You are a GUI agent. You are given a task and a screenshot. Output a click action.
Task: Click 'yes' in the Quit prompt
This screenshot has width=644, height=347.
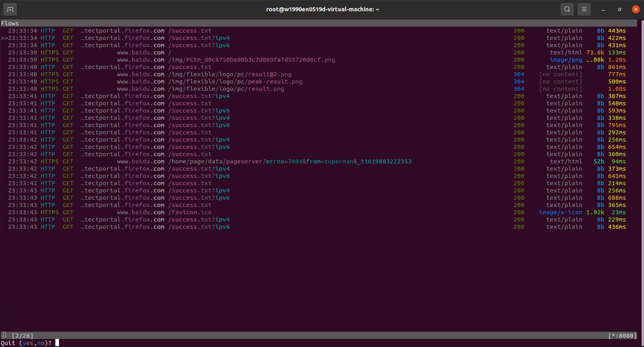[28, 343]
